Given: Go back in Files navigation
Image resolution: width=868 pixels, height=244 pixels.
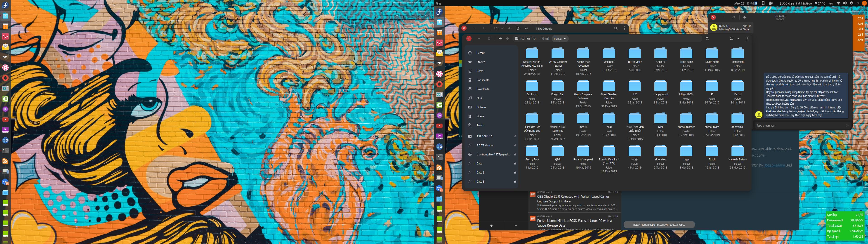Looking at the screenshot, I should (500, 39).
